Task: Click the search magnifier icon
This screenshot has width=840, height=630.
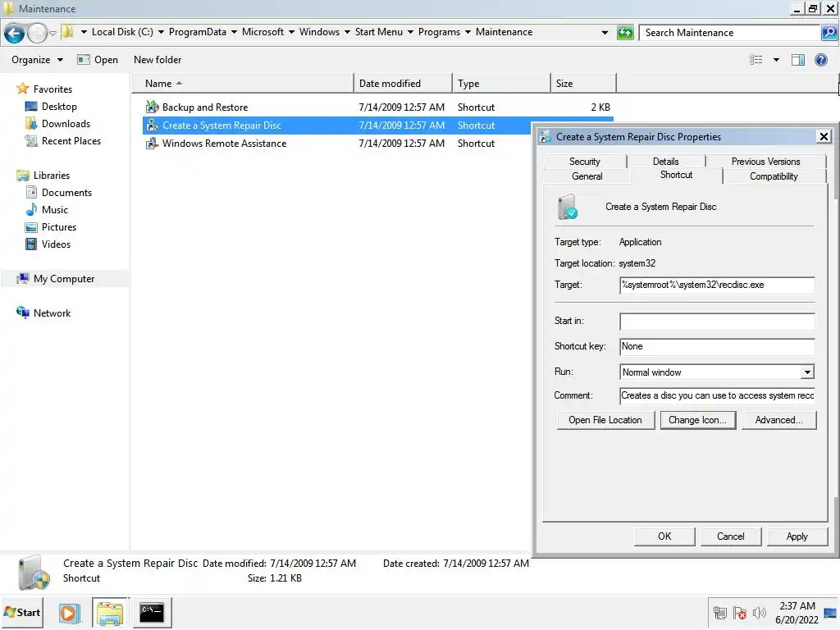Action: pos(829,33)
